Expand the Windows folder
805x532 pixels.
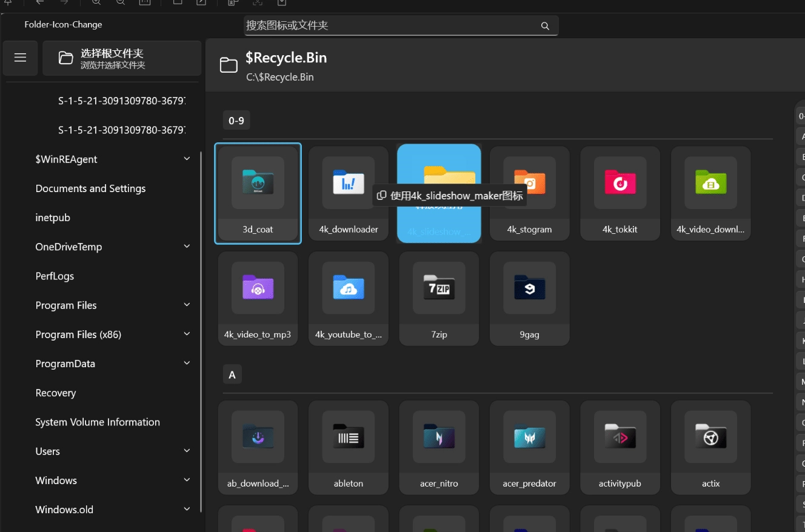[x=187, y=480]
